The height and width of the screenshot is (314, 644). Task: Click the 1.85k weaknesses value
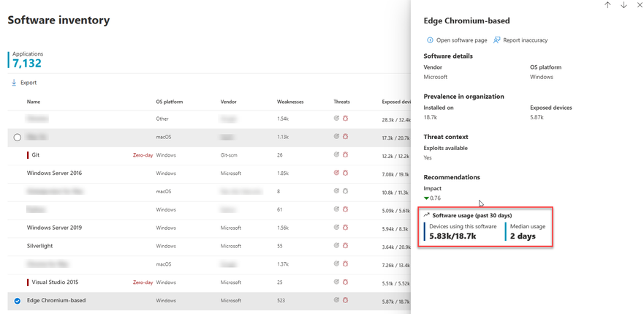click(283, 173)
